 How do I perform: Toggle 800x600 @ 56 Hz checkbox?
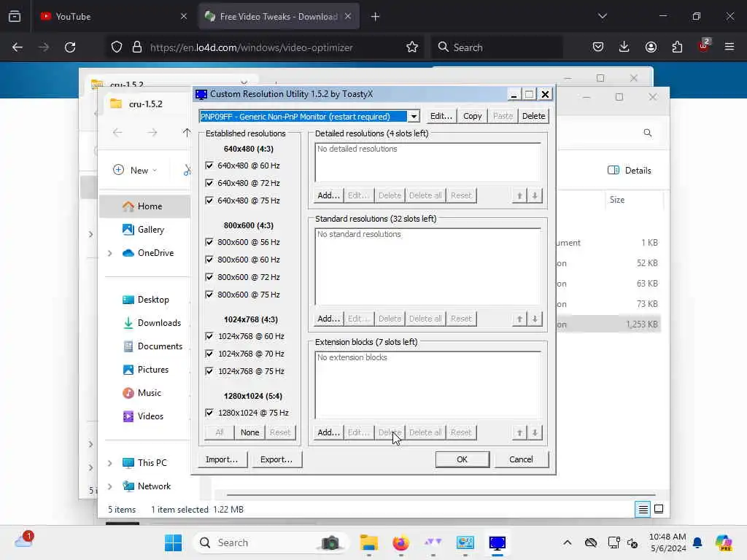[209, 242]
